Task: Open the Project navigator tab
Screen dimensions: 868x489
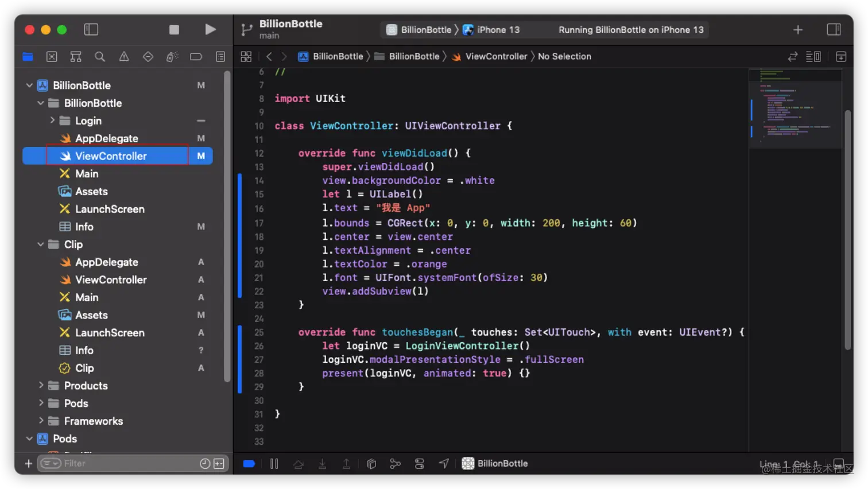Action: 28,56
